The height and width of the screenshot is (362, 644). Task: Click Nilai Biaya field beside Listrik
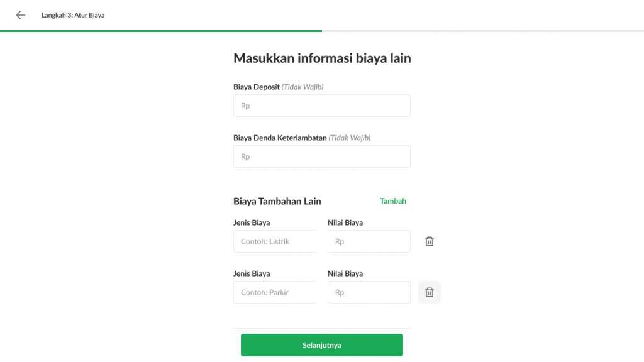(369, 241)
